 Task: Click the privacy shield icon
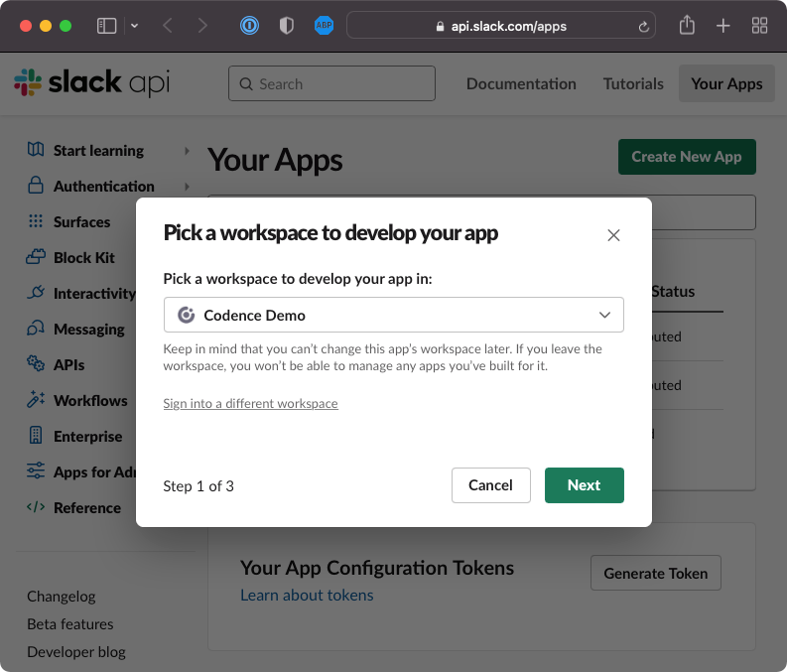click(286, 26)
